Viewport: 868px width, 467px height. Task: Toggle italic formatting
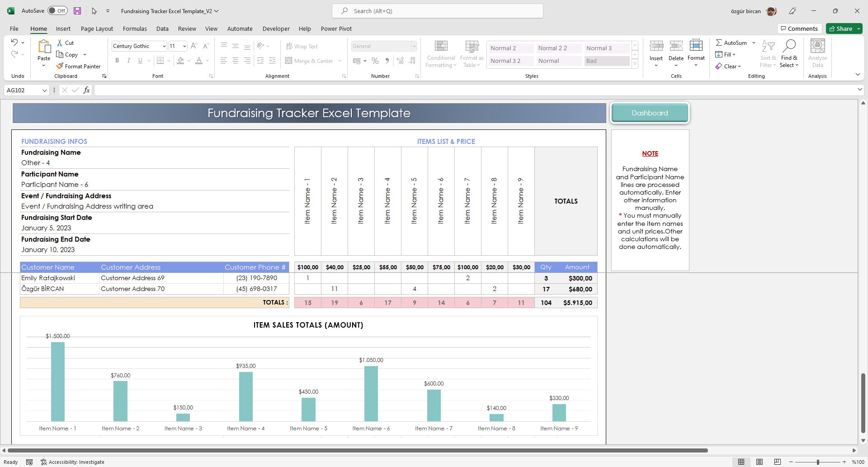click(128, 60)
